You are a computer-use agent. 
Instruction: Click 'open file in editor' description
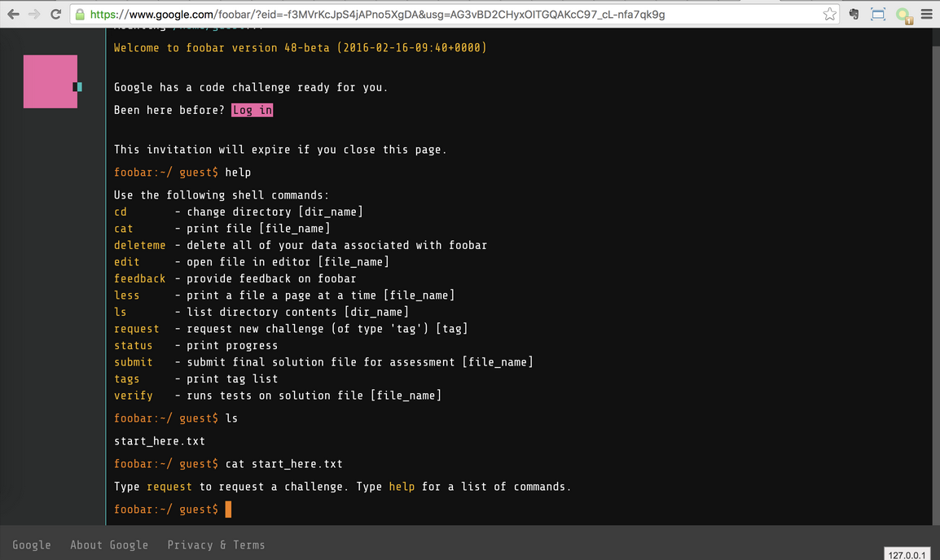[x=288, y=262]
